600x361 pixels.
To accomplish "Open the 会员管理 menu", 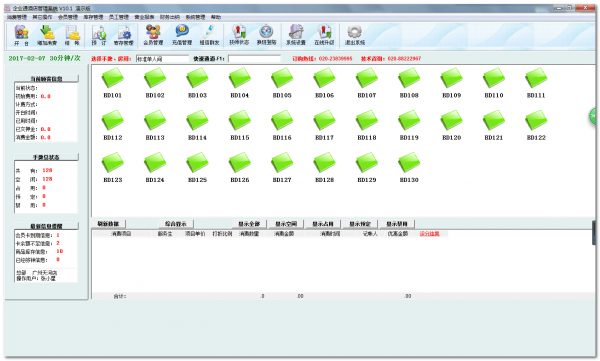I will [x=68, y=17].
